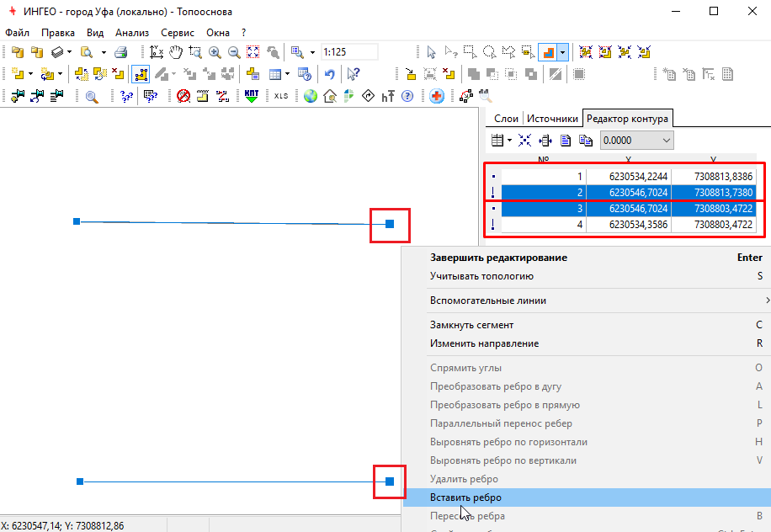The image size is (771, 532).
Task: Expand the layers stack icon dropdown arrow
Action: pos(69,52)
